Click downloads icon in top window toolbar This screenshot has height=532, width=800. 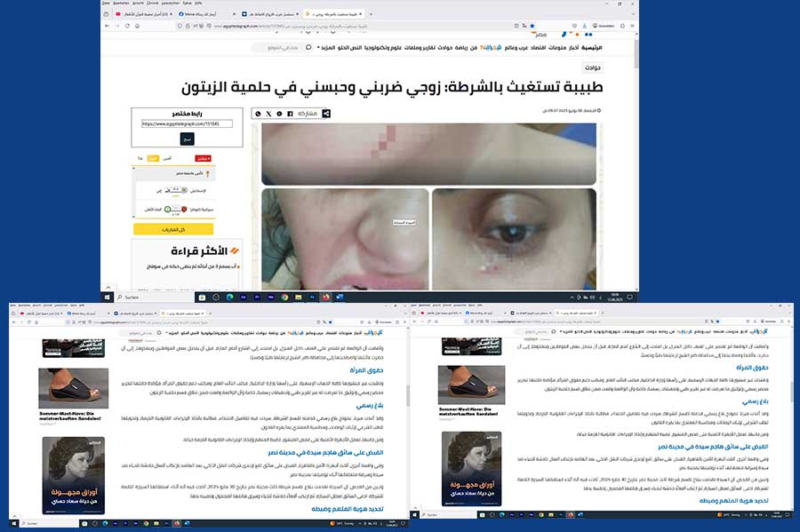pyautogui.click(x=585, y=26)
